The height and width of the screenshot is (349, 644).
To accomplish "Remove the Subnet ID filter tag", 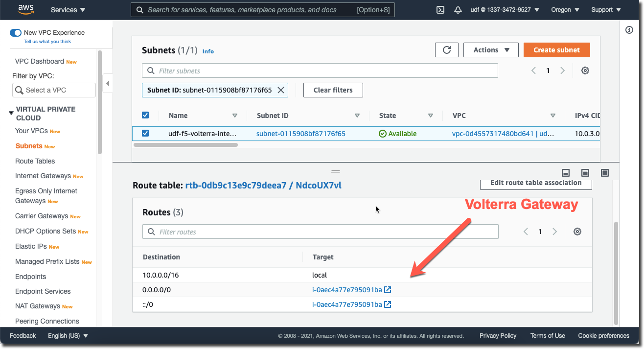I will tap(281, 90).
